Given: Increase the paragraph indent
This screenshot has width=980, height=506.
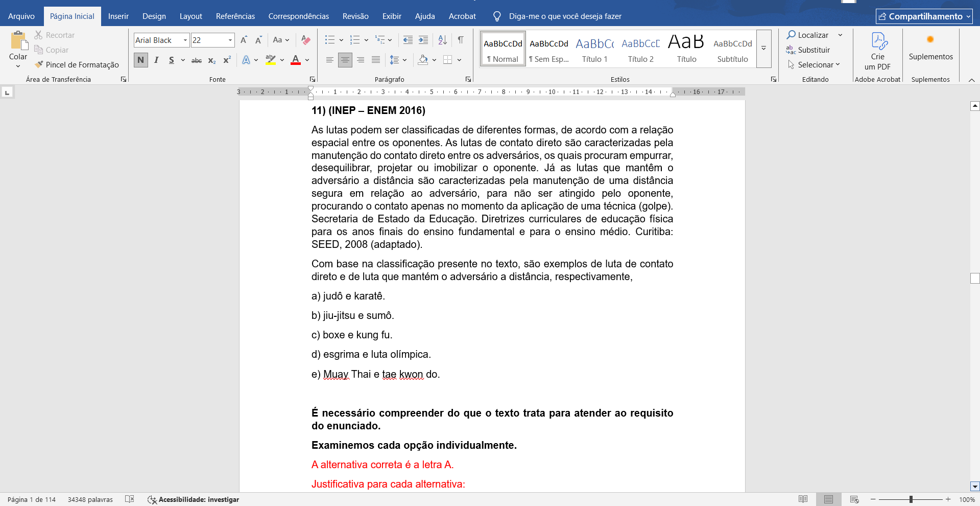Looking at the screenshot, I should [423, 40].
